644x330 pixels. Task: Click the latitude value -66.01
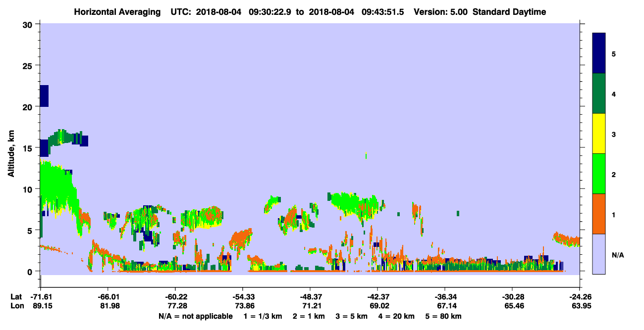coord(107,296)
